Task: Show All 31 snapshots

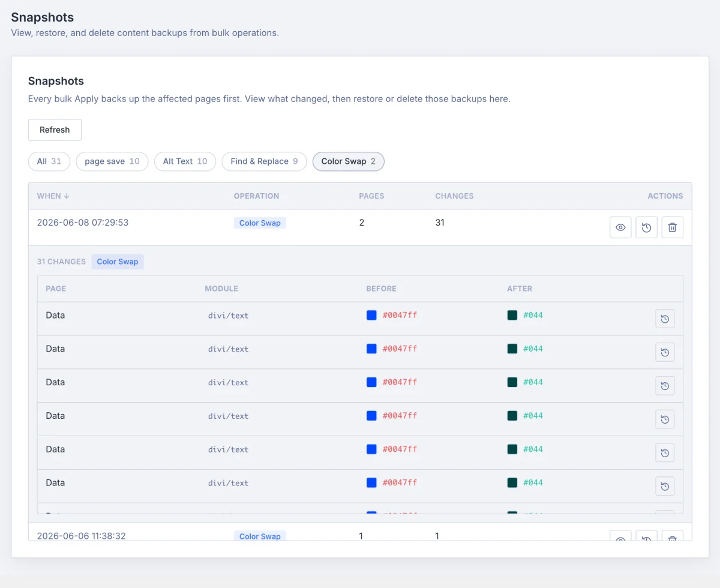Action: [x=49, y=161]
